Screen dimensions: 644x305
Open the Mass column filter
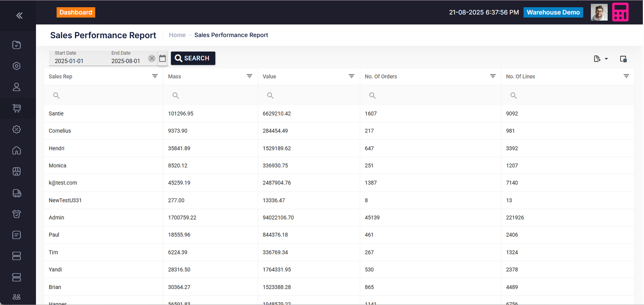pyautogui.click(x=249, y=76)
